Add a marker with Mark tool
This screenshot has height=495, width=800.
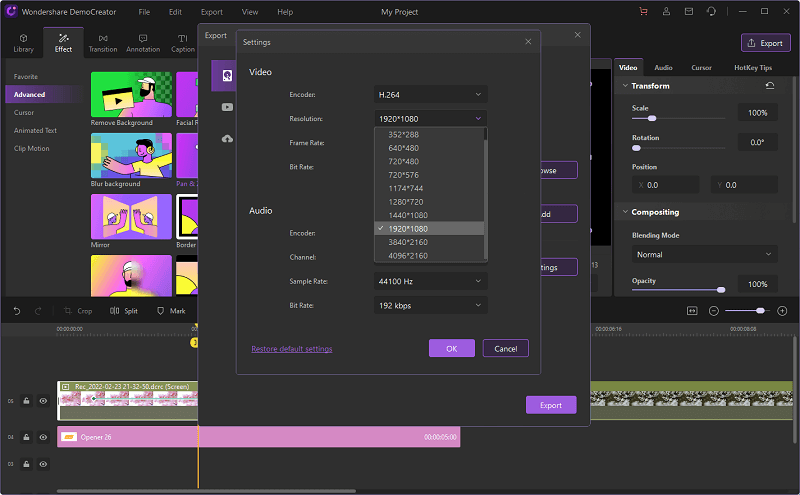pos(171,311)
